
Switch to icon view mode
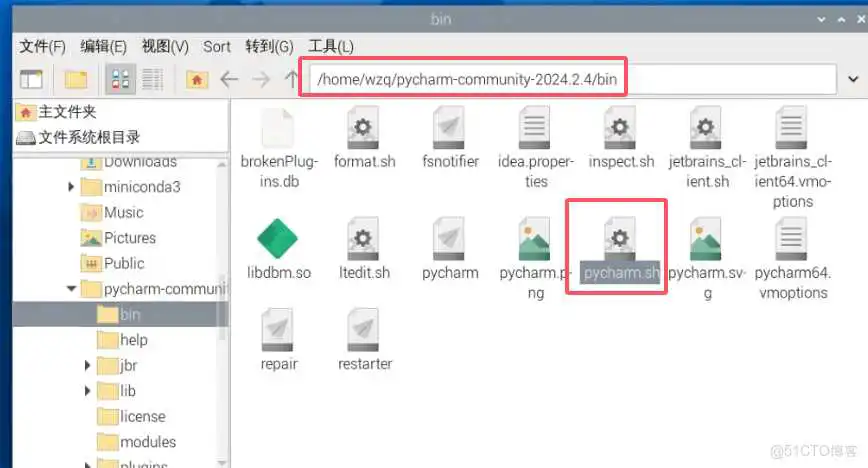120,80
